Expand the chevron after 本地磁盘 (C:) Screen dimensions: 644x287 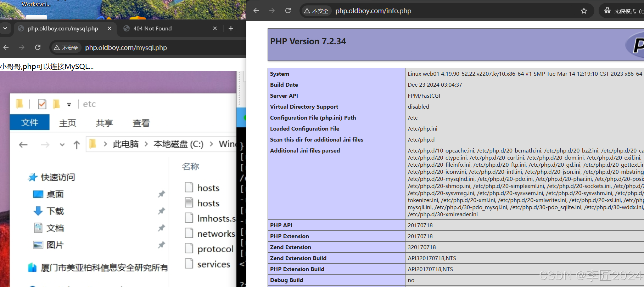[211, 144]
